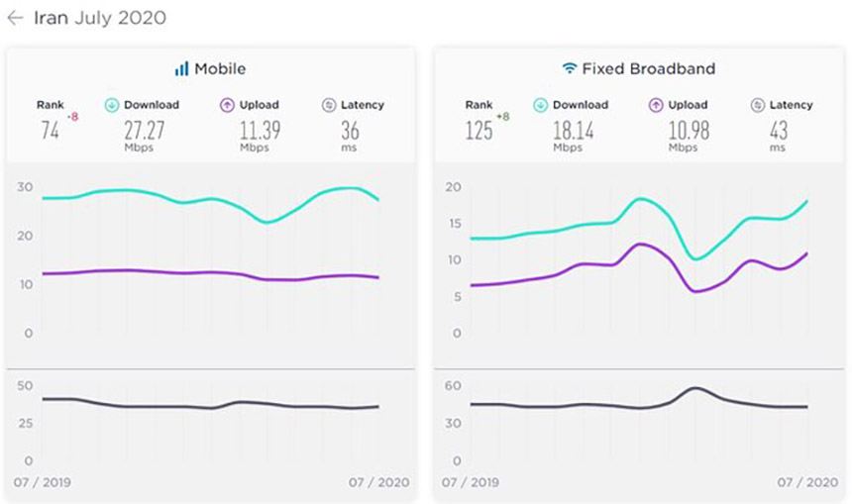852x504 pixels.
Task: Click the Mobile signal bars icon
Action: (x=181, y=68)
